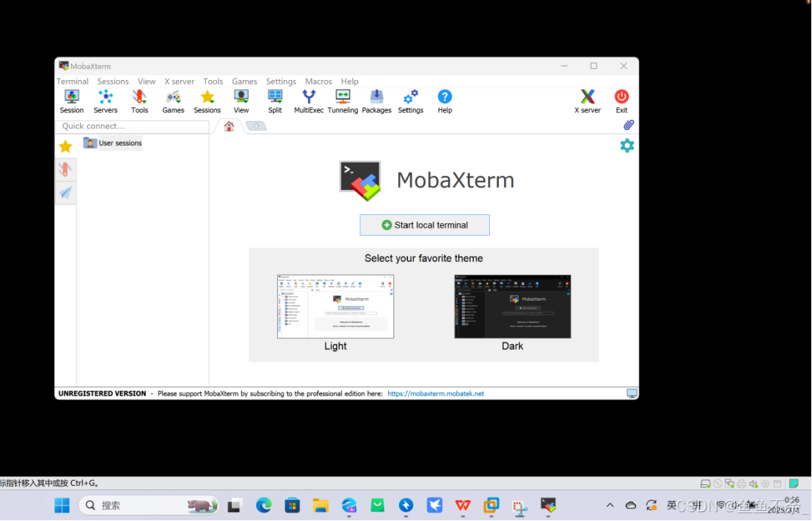Click the Split toolbar icon
The width and height of the screenshot is (812, 521).
[x=275, y=101]
